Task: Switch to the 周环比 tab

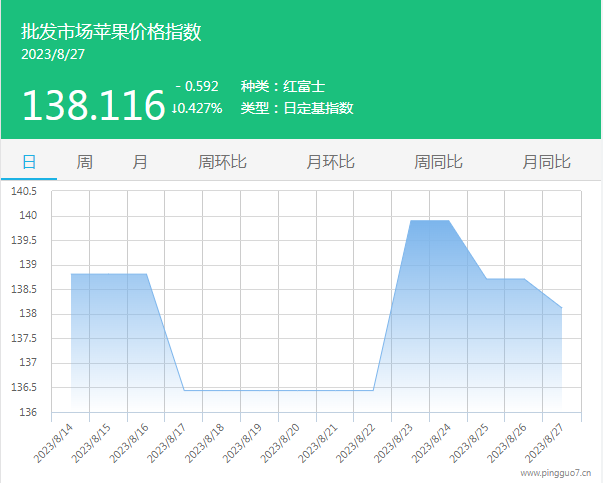Action: pyautogui.click(x=222, y=161)
